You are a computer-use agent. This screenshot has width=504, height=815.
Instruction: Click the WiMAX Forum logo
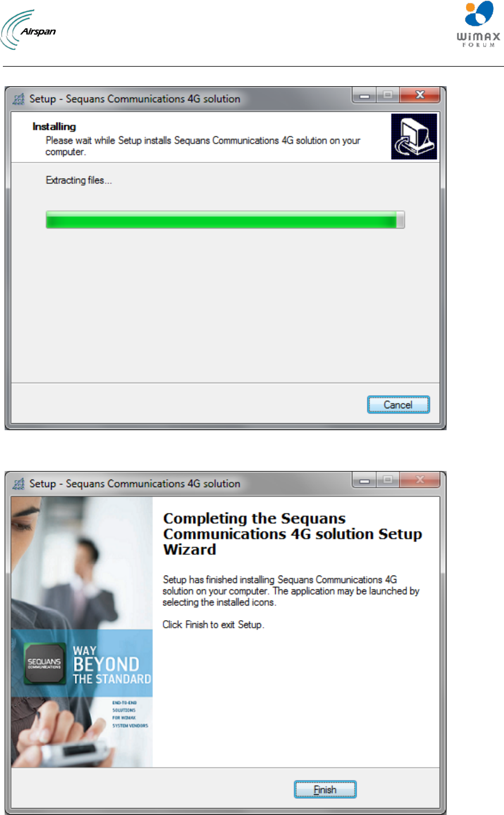(x=478, y=24)
